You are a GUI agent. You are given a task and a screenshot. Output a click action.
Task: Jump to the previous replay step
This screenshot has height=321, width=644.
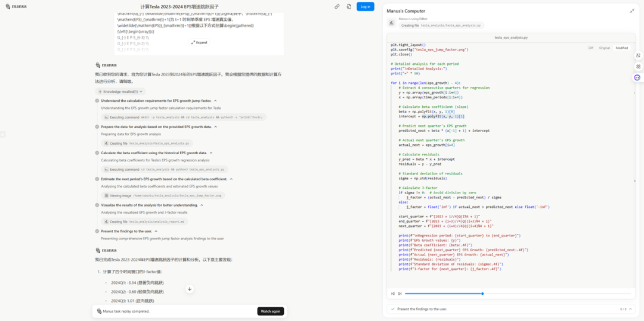pos(392,294)
